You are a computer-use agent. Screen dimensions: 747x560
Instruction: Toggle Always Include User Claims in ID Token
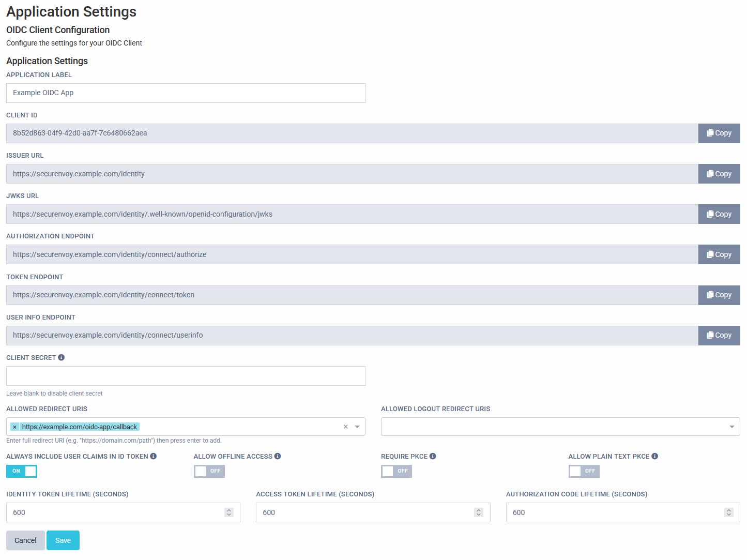[22, 471]
